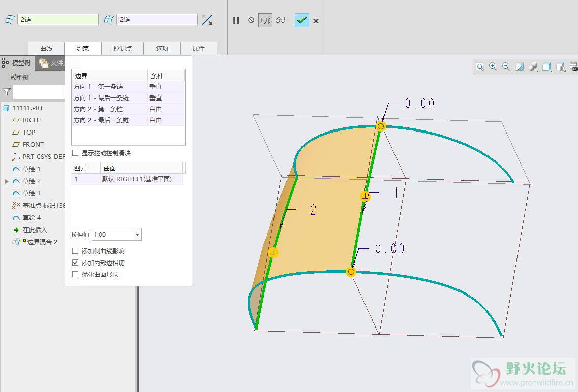The height and width of the screenshot is (392, 578).
Task: Click the second direction curves collector icon
Action: pos(108,19)
